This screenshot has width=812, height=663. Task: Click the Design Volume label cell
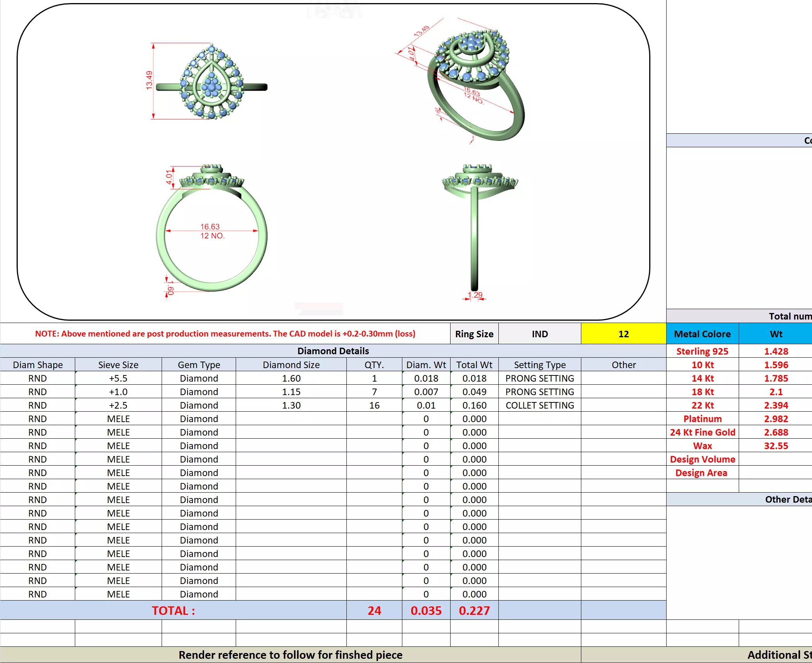click(x=702, y=459)
